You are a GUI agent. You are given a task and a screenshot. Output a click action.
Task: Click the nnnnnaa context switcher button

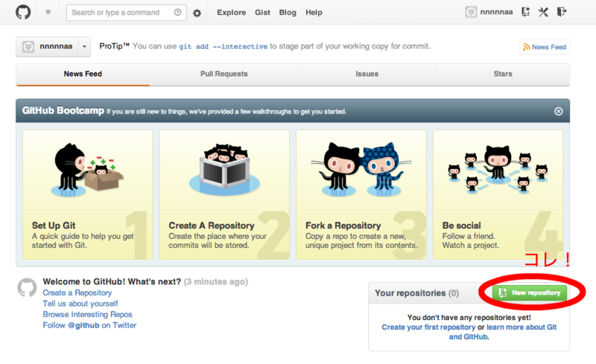47,47
